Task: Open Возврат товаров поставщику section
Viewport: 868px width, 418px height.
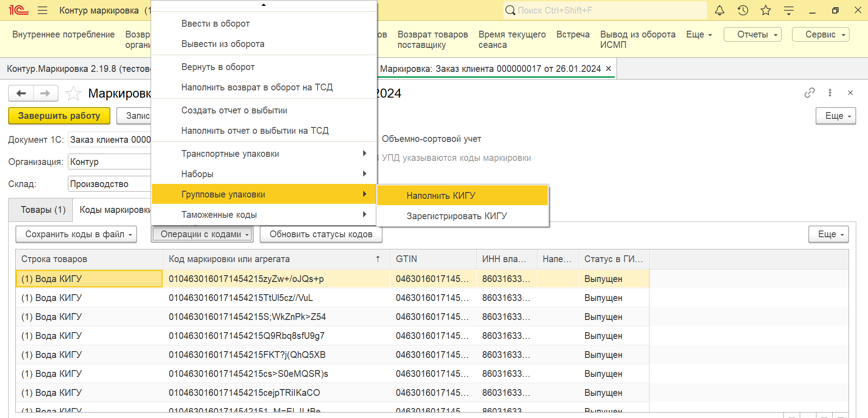Action: (x=432, y=39)
